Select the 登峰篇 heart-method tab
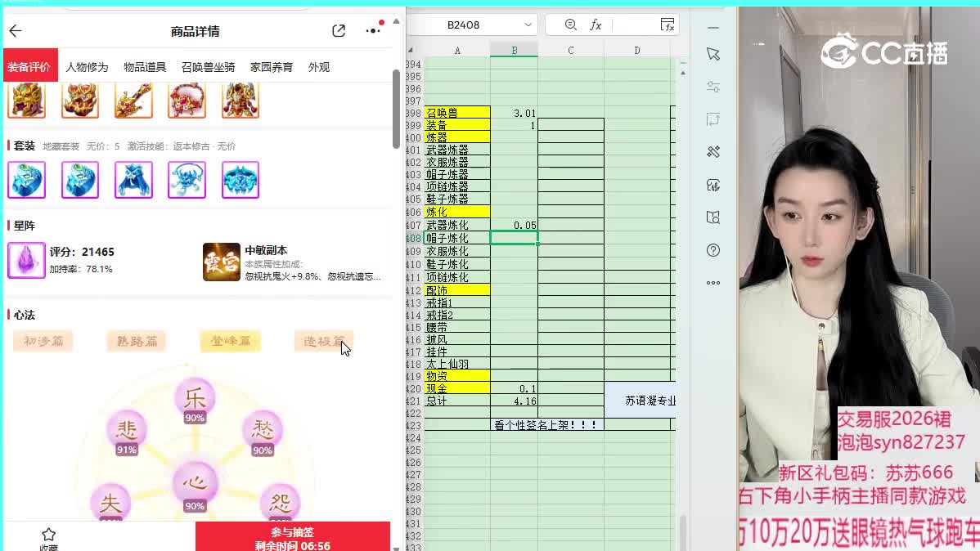Screen dimensions: 980x551 [231, 341]
